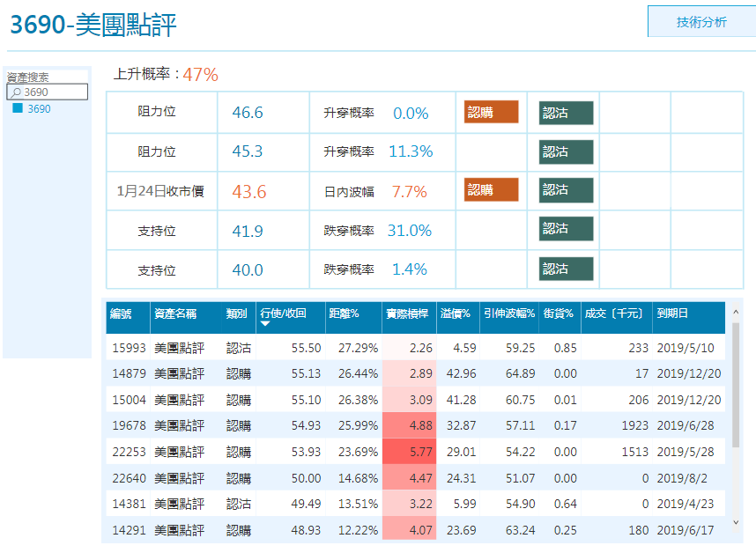
Task: Click breakout probability 11.3% value
Action: click(x=411, y=151)
